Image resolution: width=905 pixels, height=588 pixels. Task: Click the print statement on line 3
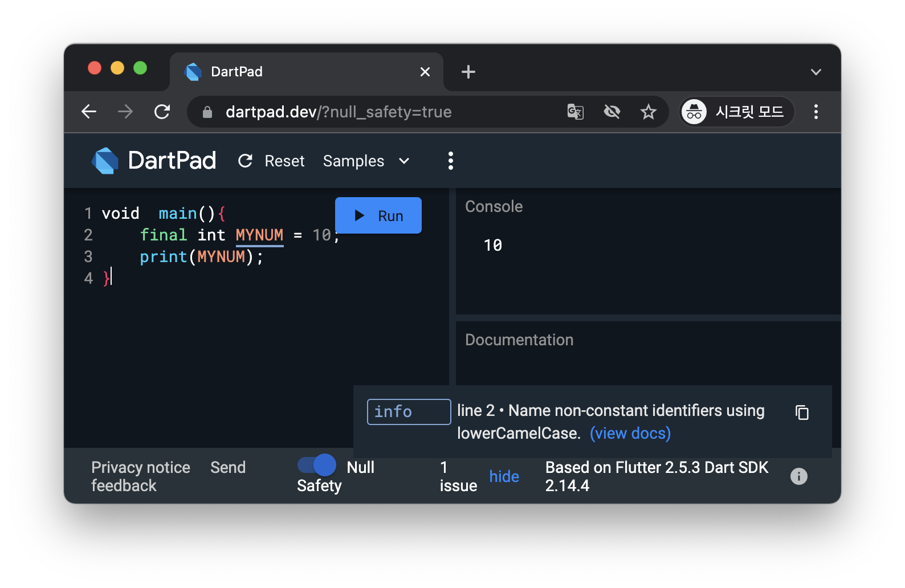202,257
